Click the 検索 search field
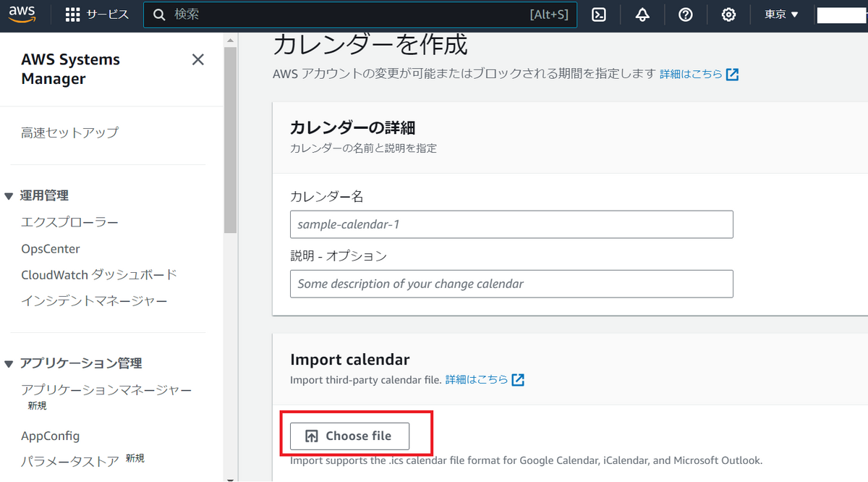 coord(360,14)
